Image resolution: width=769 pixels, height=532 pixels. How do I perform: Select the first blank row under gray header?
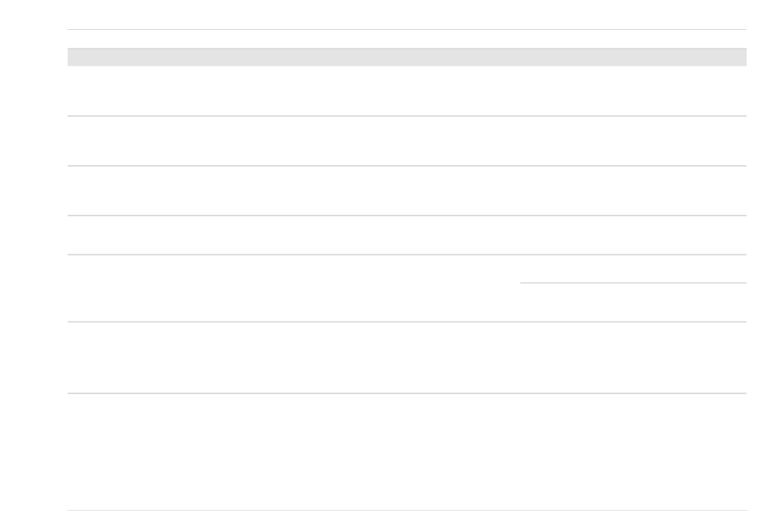(x=406, y=91)
